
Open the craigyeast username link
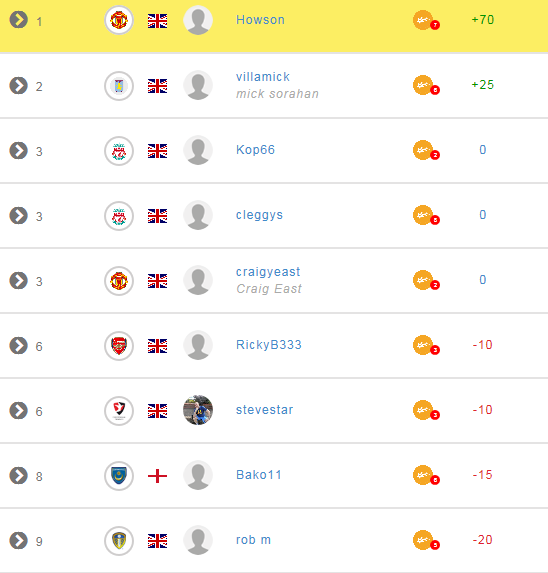268,272
